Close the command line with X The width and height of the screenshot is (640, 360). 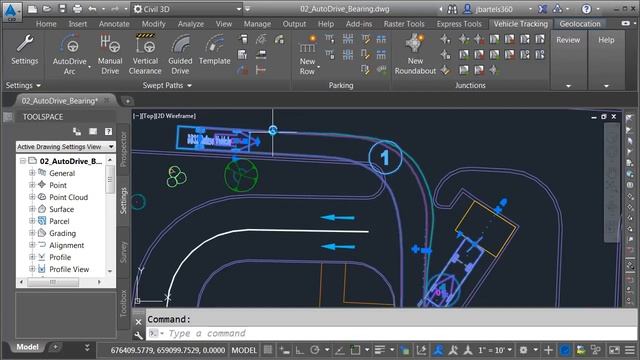pos(138,322)
